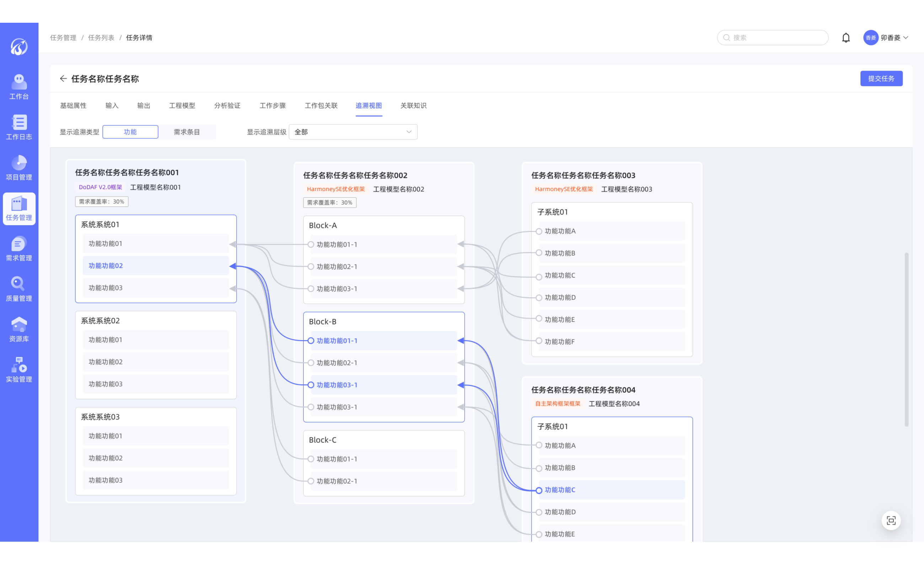The width and height of the screenshot is (924, 574).
Task: Select 功能功能B in task 004 子系统01
Action: [x=612, y=468]
